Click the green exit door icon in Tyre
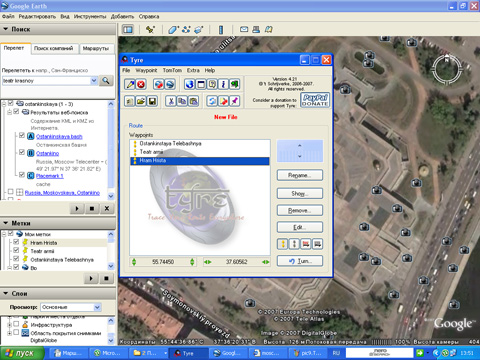This screenshot has width=480, height=360. 235,84
